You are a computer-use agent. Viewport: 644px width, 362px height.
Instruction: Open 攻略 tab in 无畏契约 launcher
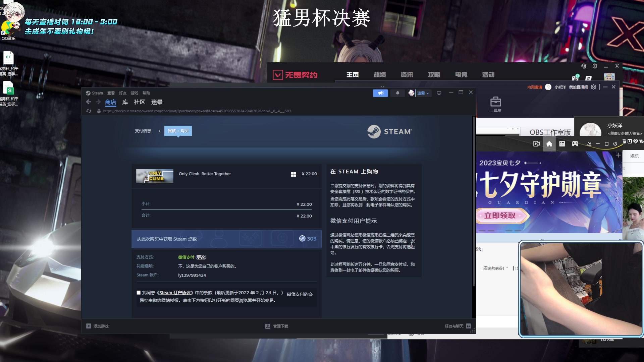pyautogui.click(x=434, y=74)
